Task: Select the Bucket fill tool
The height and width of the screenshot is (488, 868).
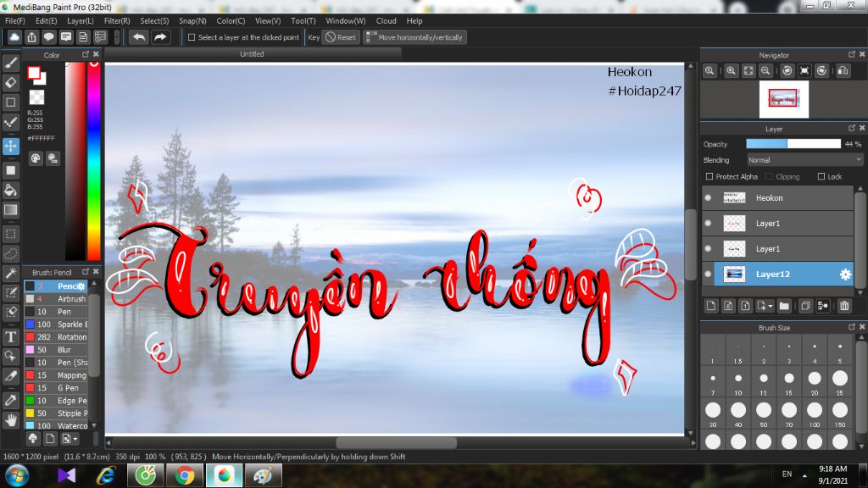Action: click(x=10, y=190)
